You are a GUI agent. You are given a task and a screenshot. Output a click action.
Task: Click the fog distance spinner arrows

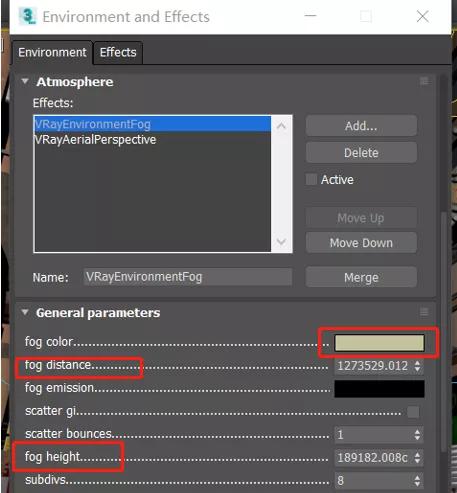[417, 366]
